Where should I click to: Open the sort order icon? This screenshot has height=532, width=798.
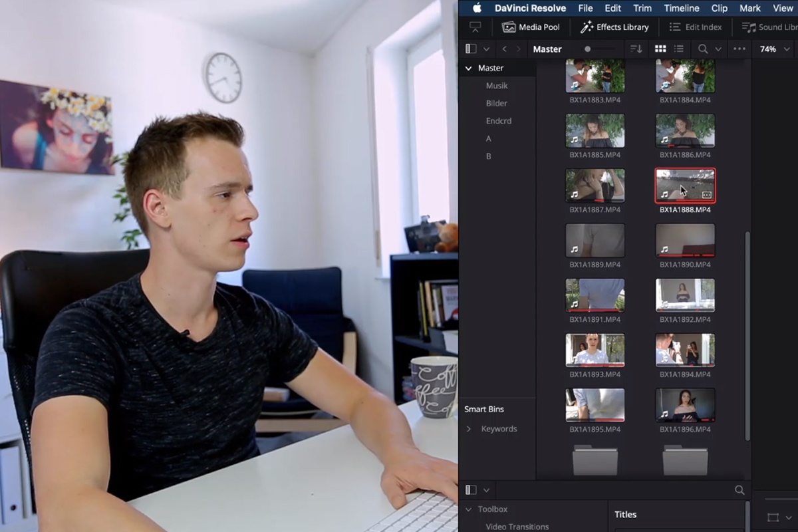tap(636, 49)
